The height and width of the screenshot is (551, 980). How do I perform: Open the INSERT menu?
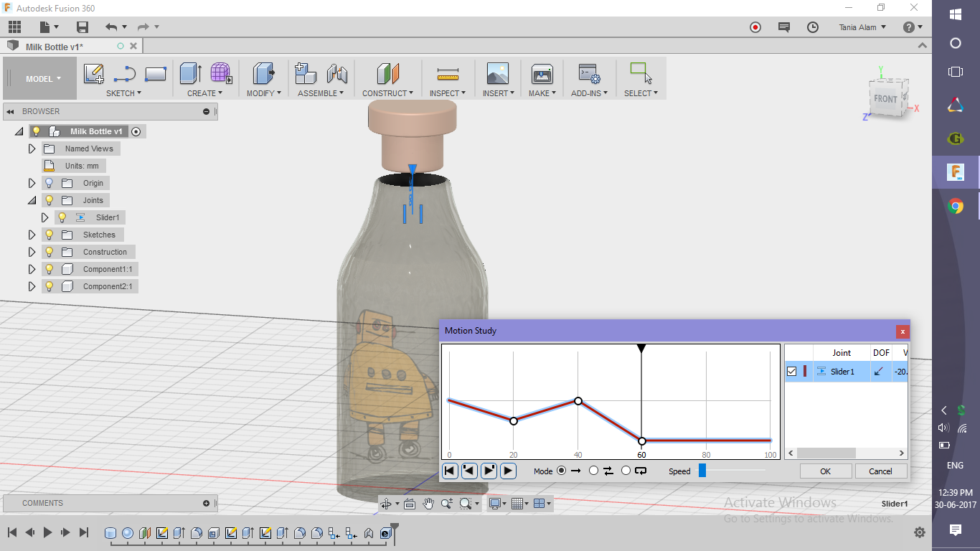coord(498,93)
